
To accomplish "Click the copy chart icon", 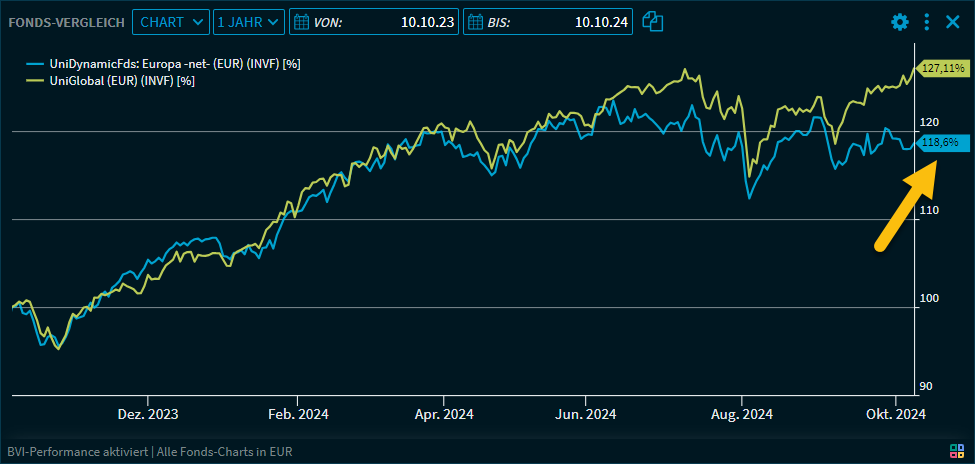I will (653, 22).
